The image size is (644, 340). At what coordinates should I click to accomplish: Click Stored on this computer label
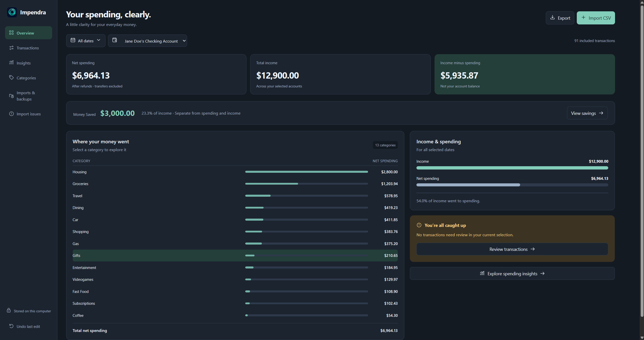32,311
